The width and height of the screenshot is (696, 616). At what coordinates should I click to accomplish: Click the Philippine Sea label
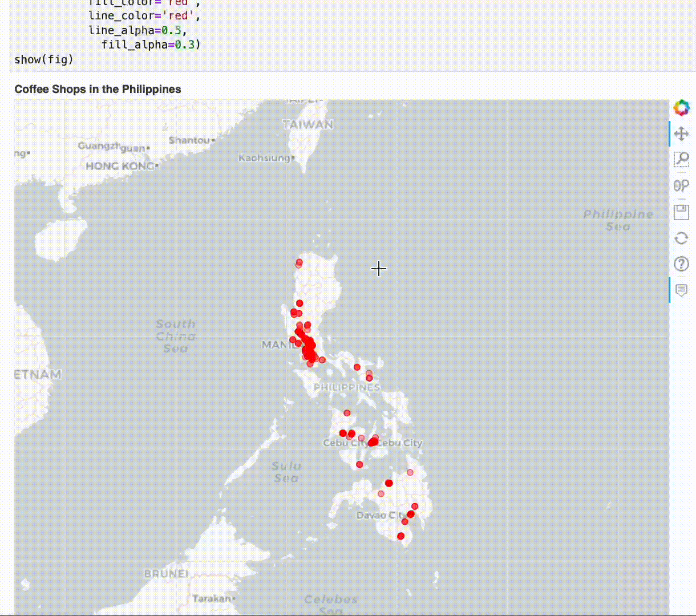tap(618, 220)
